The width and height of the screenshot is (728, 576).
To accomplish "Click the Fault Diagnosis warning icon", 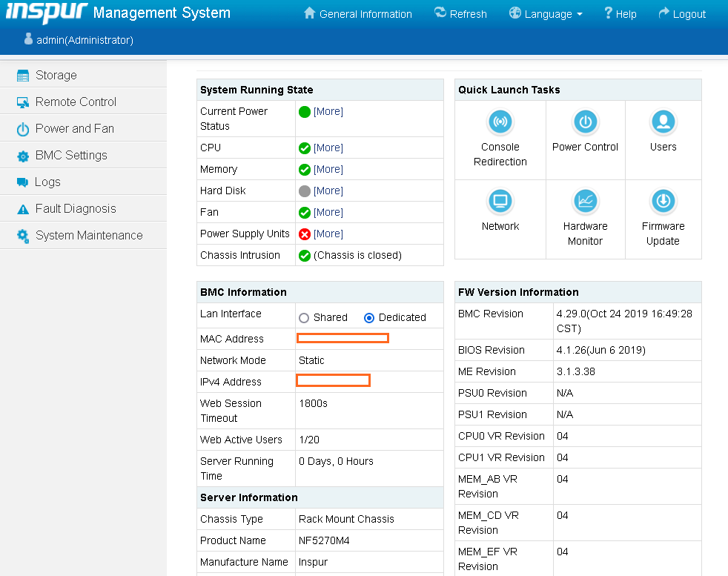I will 23,209.
